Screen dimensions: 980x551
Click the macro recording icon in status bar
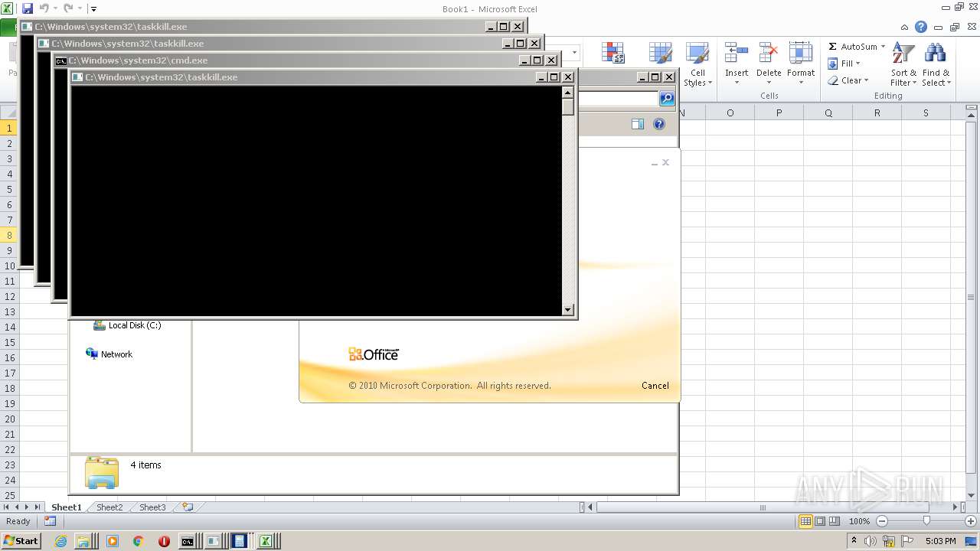click(x=50, y=521)
